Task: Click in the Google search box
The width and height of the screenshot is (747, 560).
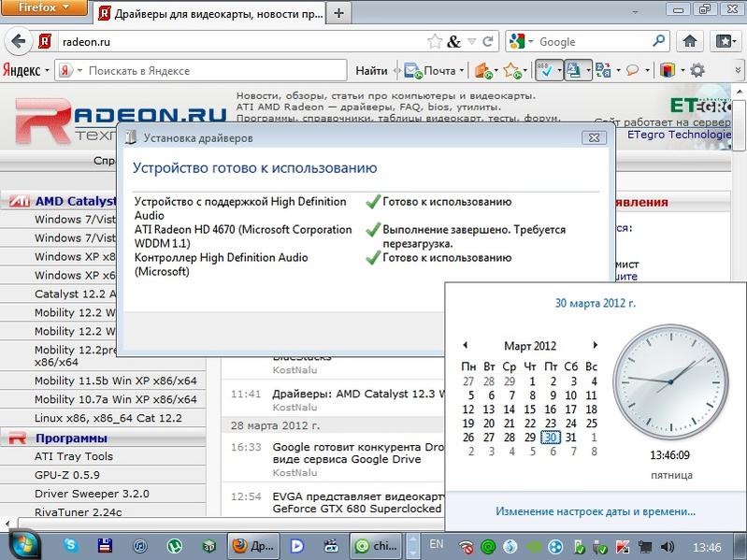Action: tap(593, 41)
